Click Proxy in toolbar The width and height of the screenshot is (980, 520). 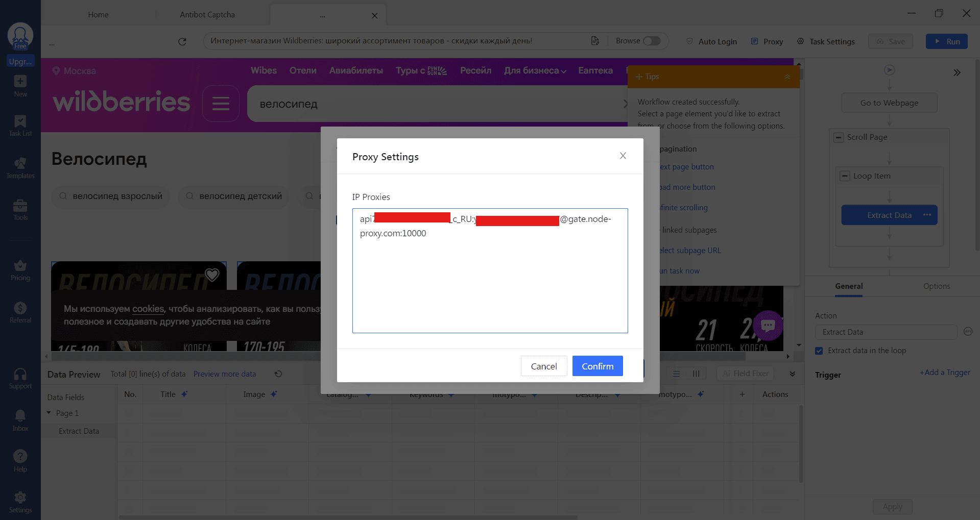click(767, 41)
